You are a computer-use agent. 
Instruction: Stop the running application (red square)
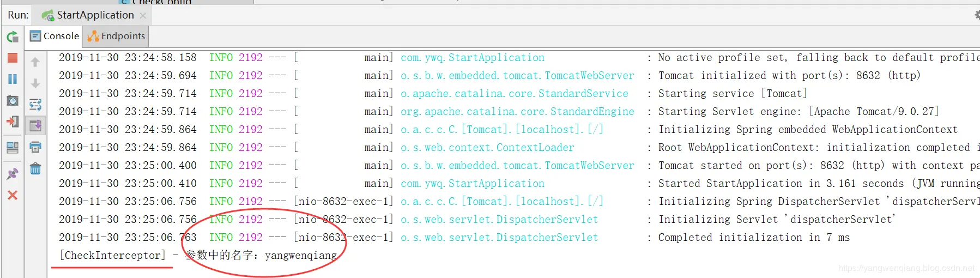13,58
